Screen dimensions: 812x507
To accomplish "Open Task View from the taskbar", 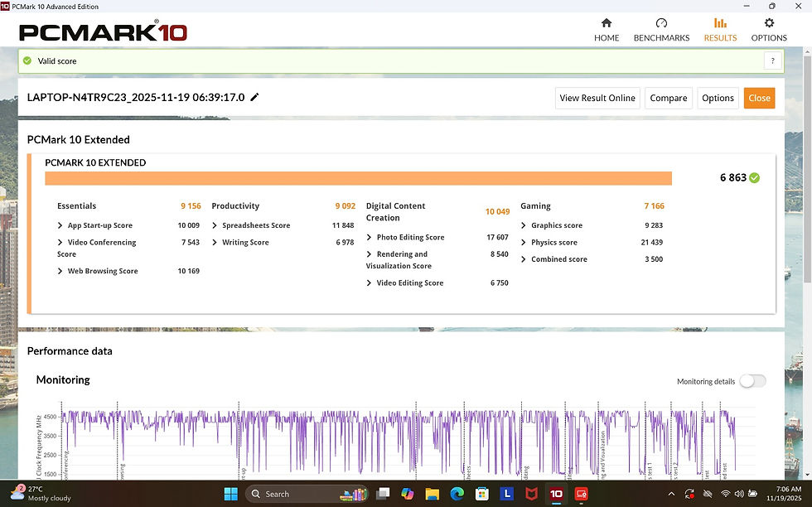I will click(383, 494).
